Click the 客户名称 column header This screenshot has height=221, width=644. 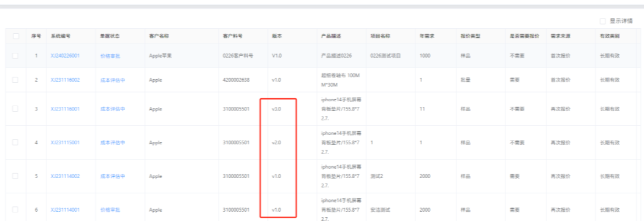coord(159,36)
